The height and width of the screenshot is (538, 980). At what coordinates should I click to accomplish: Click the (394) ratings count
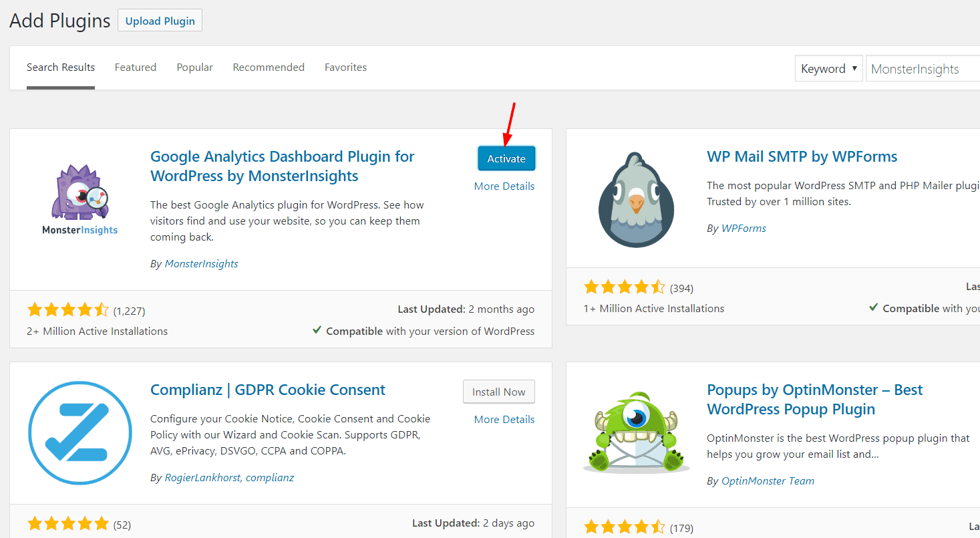[x=681, y=289]
